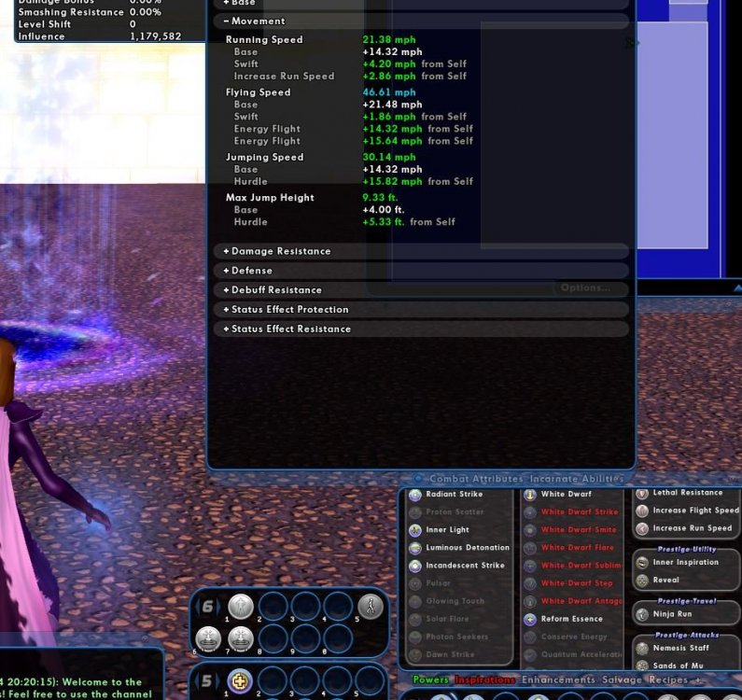742x700 pixels.
Task: Expand the Damage Resistance section
Action: pyautogui.click(x=280, y=251)
